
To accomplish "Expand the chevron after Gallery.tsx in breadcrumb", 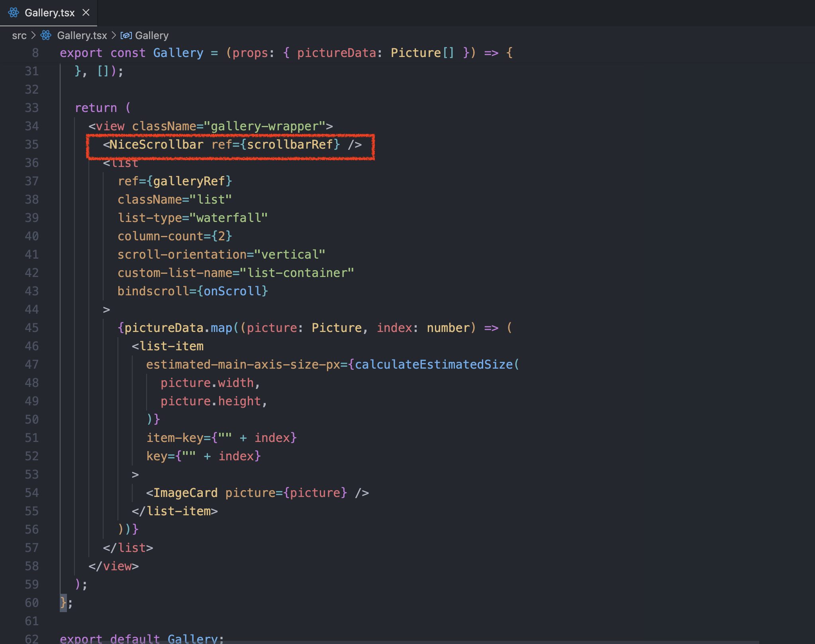I will [x=114, y=35].
